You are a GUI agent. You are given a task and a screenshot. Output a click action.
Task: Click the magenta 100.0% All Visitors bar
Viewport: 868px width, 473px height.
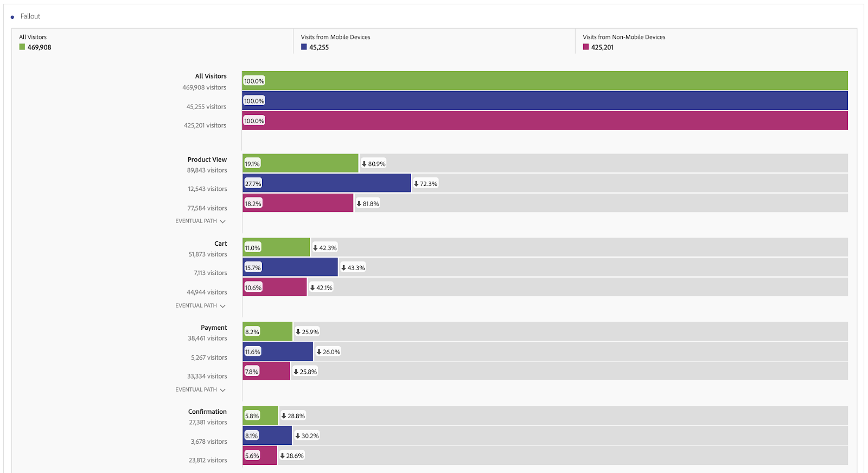pos(545,120)
